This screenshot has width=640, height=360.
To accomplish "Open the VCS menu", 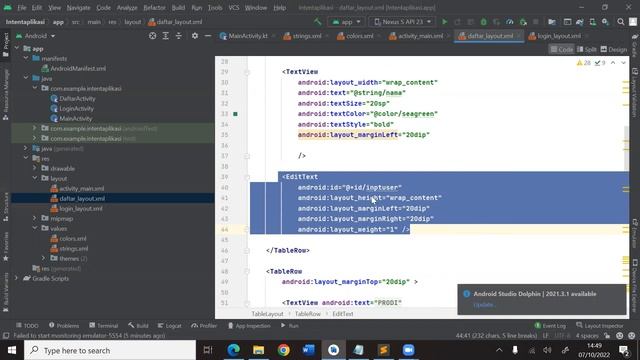I will 233,8.
